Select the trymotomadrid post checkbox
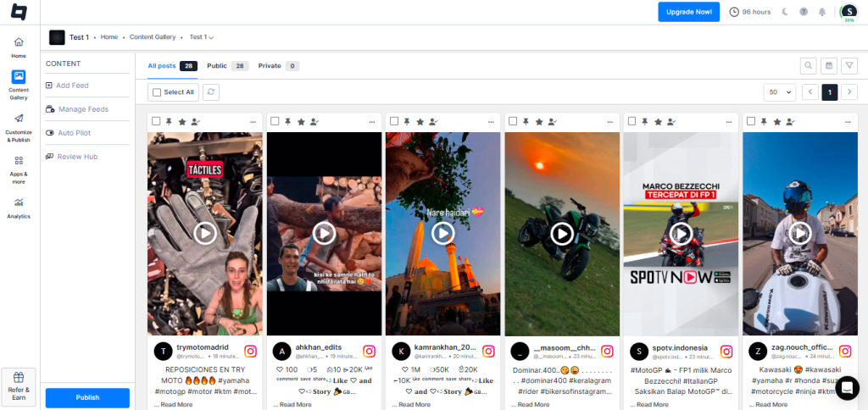868x410 pixels. (156, 121)
